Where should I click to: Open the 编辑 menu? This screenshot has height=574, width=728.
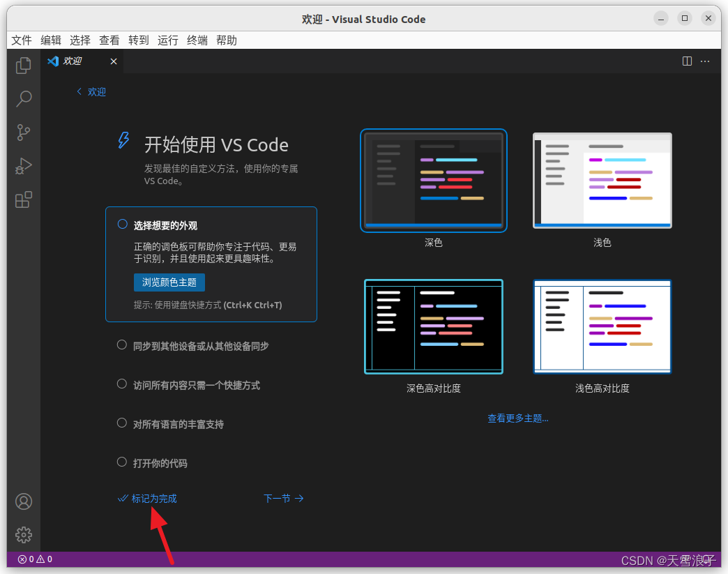(51, 40)
